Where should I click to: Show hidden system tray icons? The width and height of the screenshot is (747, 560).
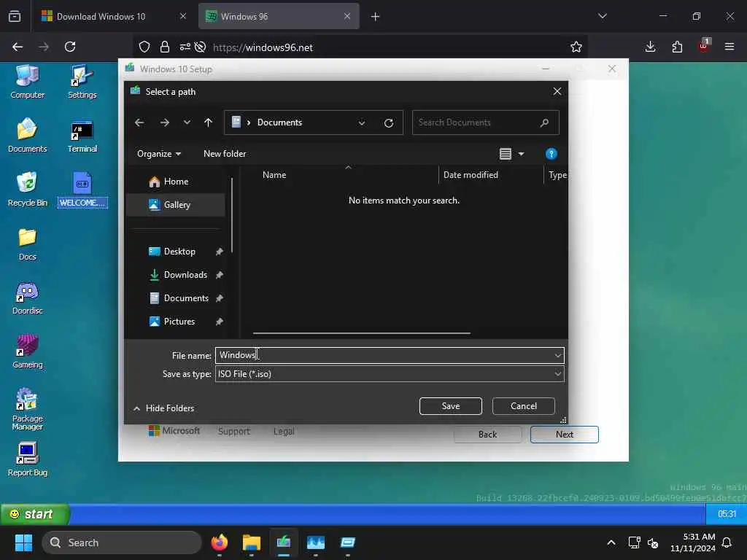[x=611, y=542]
